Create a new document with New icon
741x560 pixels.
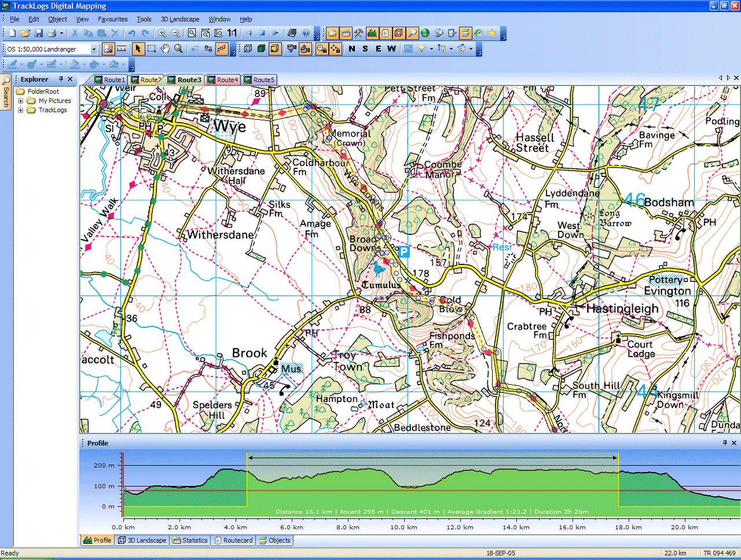12,33
